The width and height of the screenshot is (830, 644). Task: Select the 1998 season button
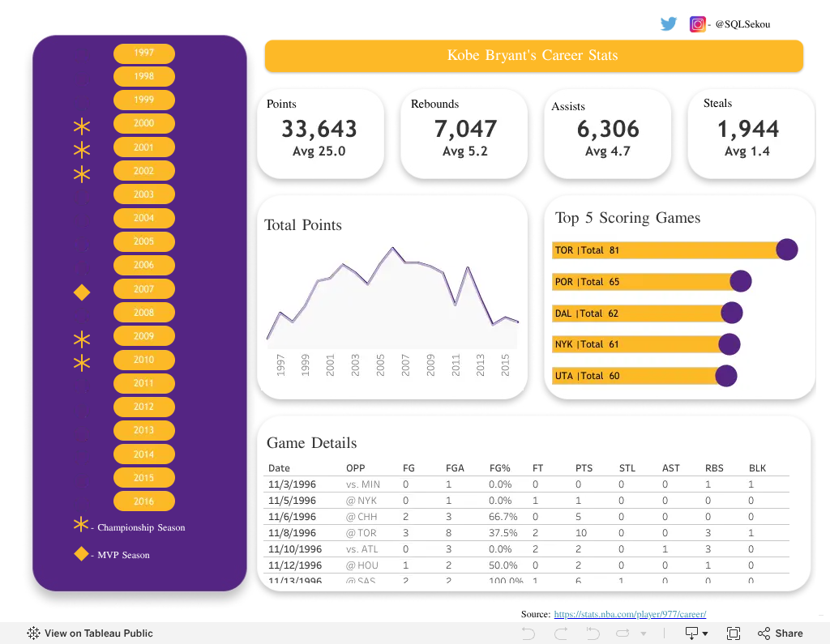[144, 76]
